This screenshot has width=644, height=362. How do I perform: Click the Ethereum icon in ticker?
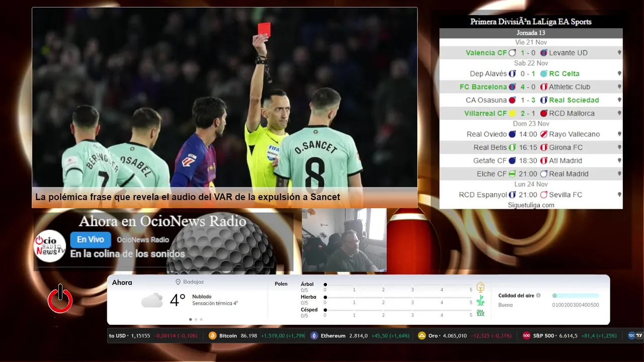coord(314,335)
